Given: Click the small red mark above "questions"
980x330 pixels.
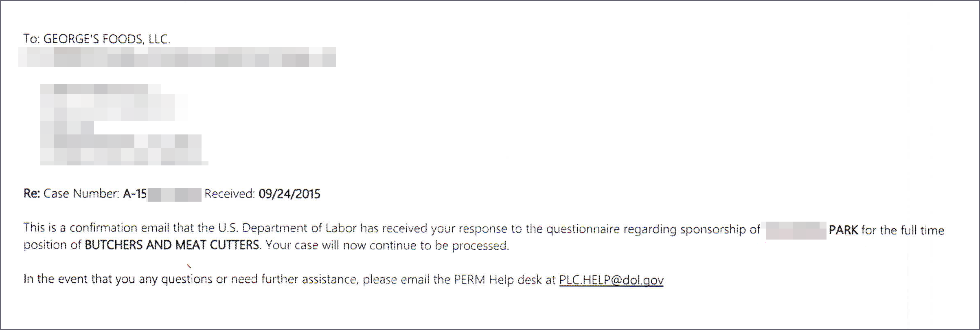Looking at the screenshot, I should 189,266.
